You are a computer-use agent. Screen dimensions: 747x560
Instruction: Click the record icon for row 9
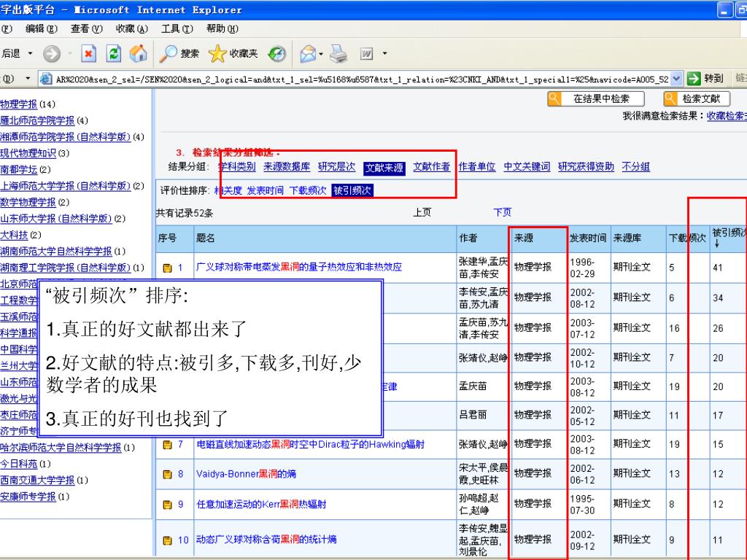pos(167,505)
